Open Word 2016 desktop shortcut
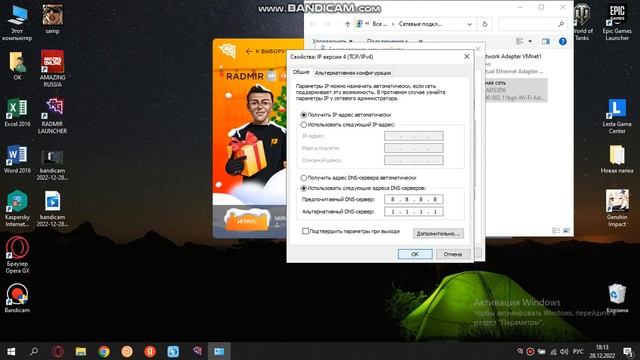Screen dimensions: 640x360 (x=17, y=159)
